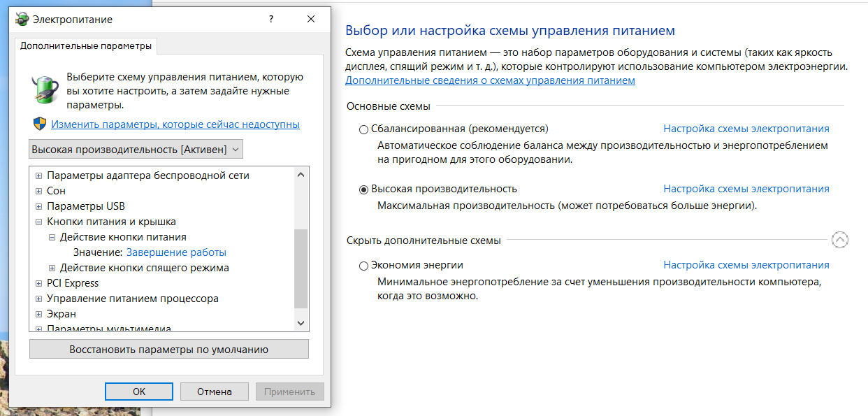Image resolution: width=868 pixels, height=416 pixels.
Task: Select the PCI Express tree item
Action: click(x=73, y=283)
